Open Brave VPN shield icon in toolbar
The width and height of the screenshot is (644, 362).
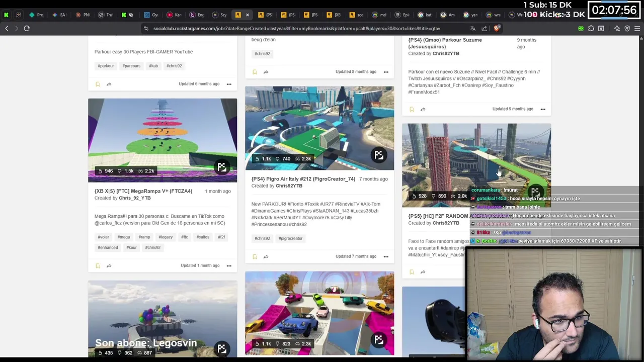[x=627, y=29]
